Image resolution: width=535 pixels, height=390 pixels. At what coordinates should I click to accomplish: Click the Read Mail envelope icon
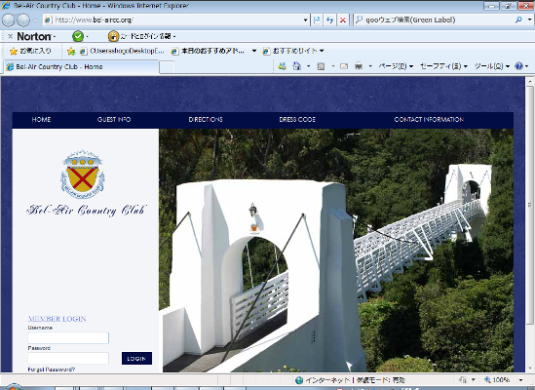(x=344, y=66)
